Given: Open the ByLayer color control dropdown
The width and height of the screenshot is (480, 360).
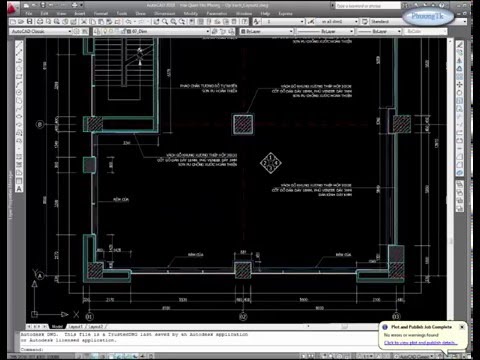Looking at the screenshot, I should (x=291, y=31).
